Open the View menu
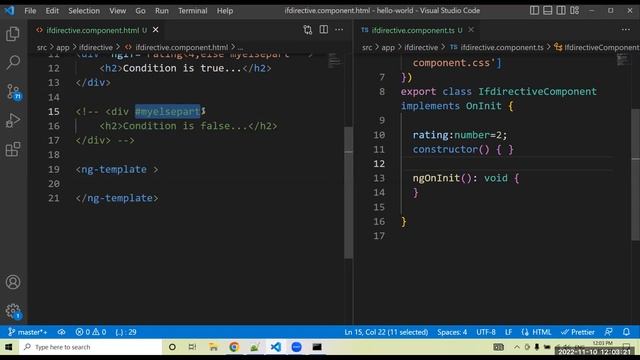640x360 pixels. [118, 11]
